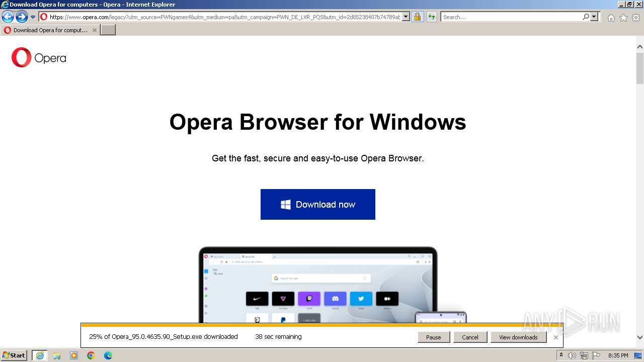Refresh the page
This screenshot has width=644, height=362.
(x=432, y=17)
